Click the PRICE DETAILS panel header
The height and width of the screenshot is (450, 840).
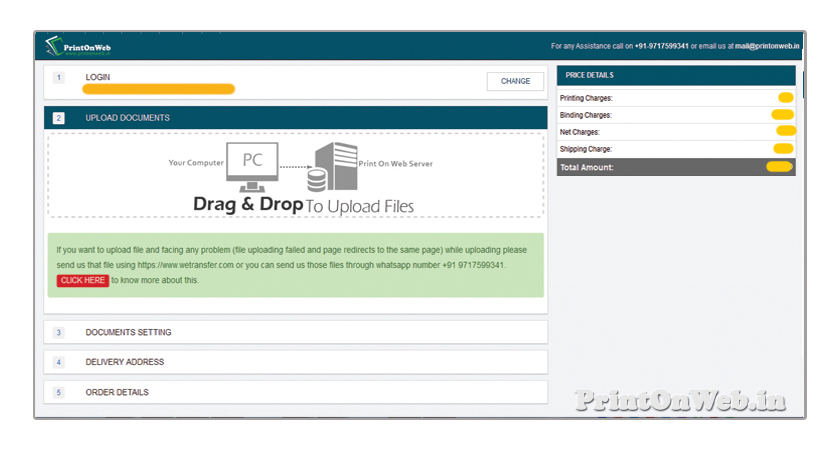[x=676, y=76]
